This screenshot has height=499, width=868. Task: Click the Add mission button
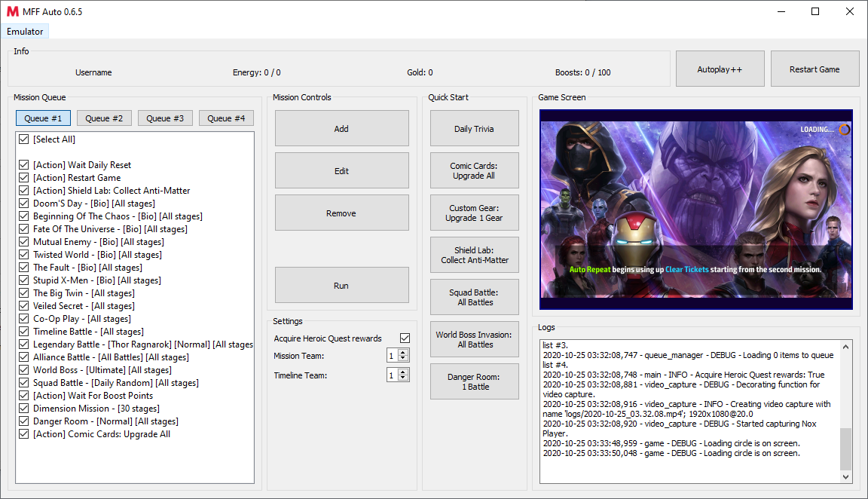[341, 128]
